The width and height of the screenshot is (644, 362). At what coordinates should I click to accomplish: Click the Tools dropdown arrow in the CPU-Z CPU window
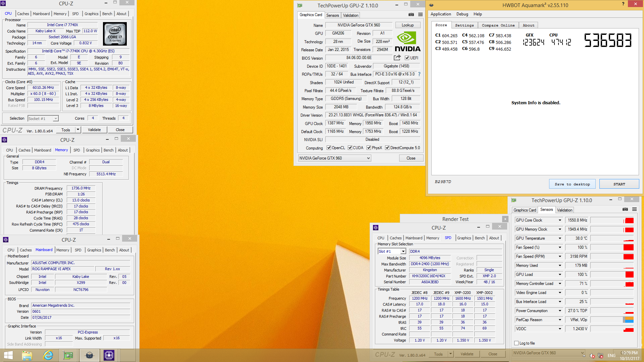[78, 130]
